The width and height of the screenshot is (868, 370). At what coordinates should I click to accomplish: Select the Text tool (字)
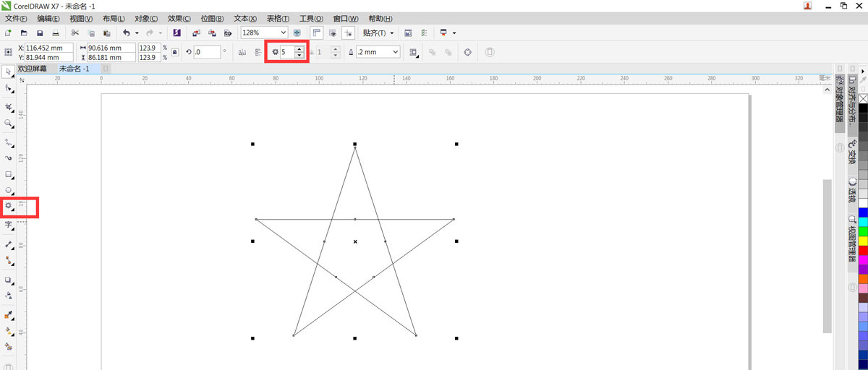pos(9,225)
